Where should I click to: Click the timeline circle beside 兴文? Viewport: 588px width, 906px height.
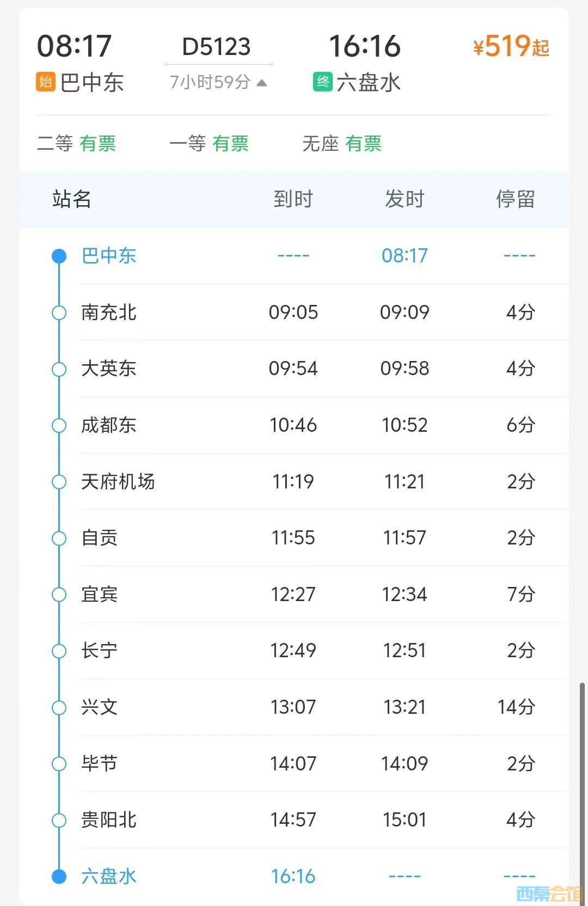[x=59, y=707]
